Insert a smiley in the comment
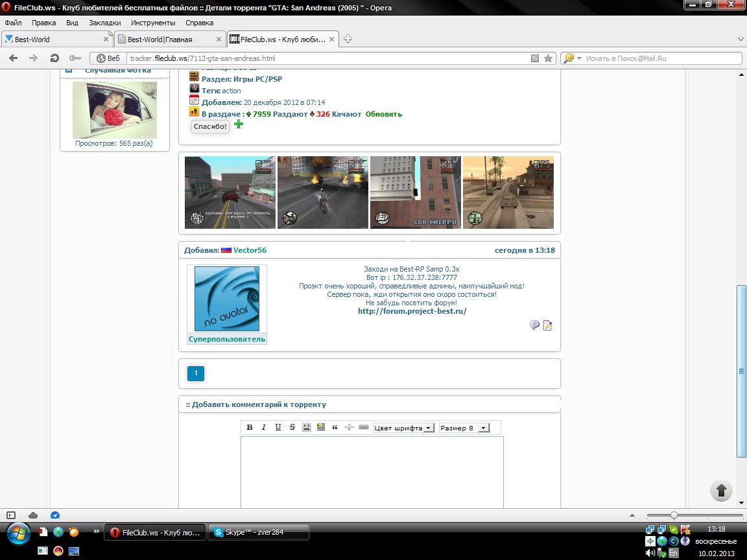 306,427
